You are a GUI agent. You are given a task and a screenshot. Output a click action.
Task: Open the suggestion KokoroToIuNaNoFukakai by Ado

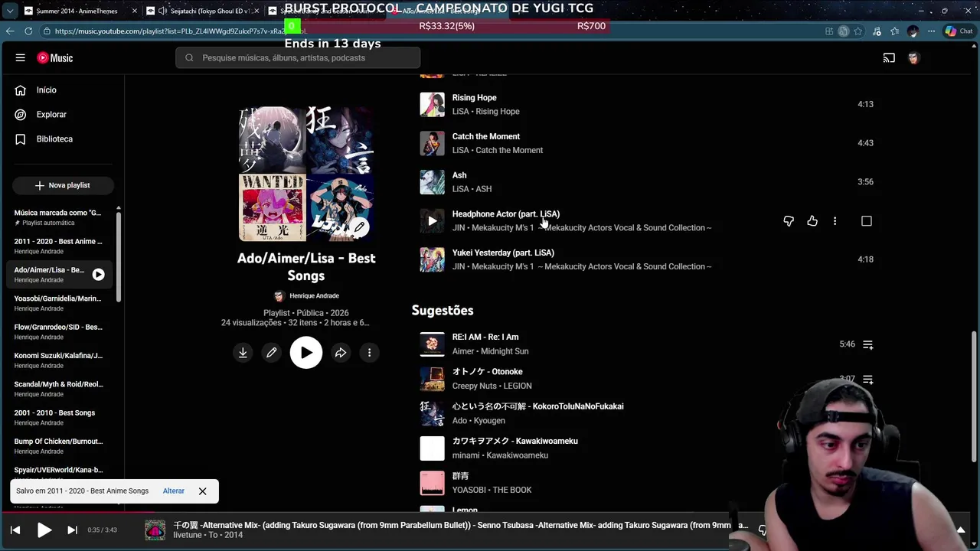(537, 406)
